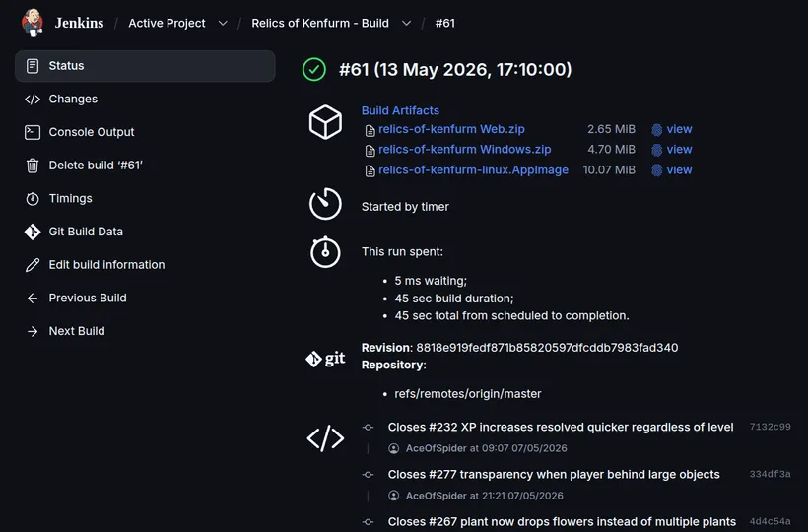Open Relics of Kenfurm - Build breadcrumb

coord(320,24)
